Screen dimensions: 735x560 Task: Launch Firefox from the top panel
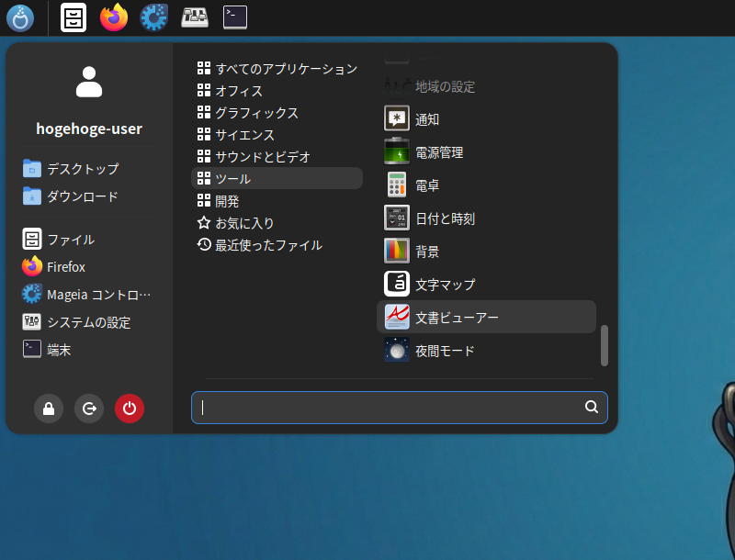(x=114, y=17)
